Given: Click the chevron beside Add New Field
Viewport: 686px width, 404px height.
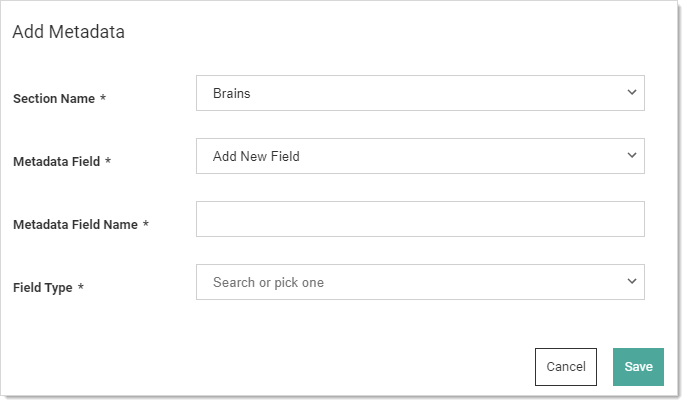Looking at the screenshot, I should (631, 155).
